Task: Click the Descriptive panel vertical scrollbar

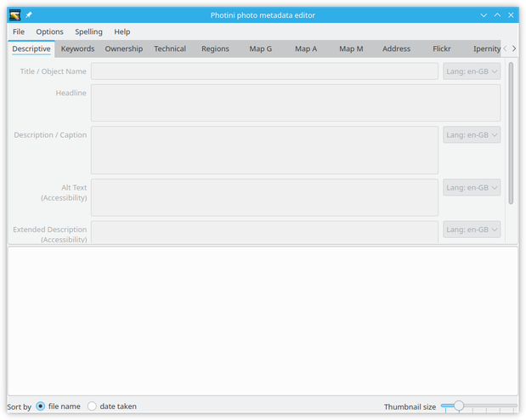Action: (x=511, y=133)
